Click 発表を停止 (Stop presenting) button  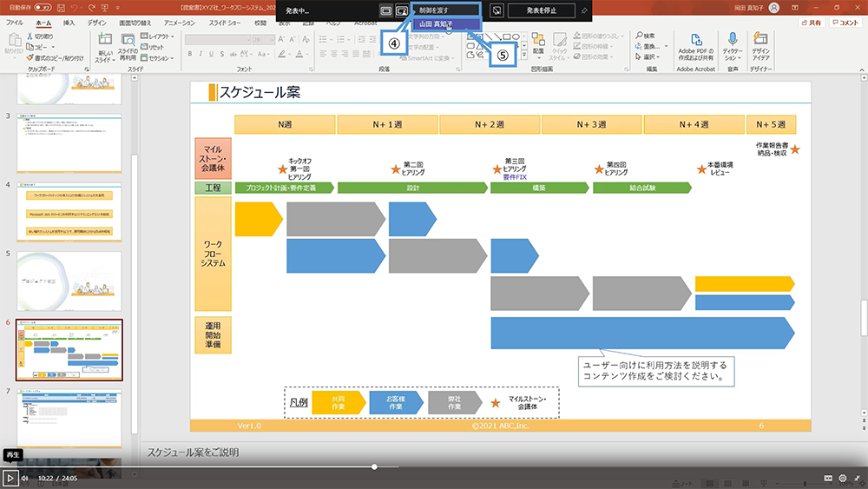[x=542, y=10]
